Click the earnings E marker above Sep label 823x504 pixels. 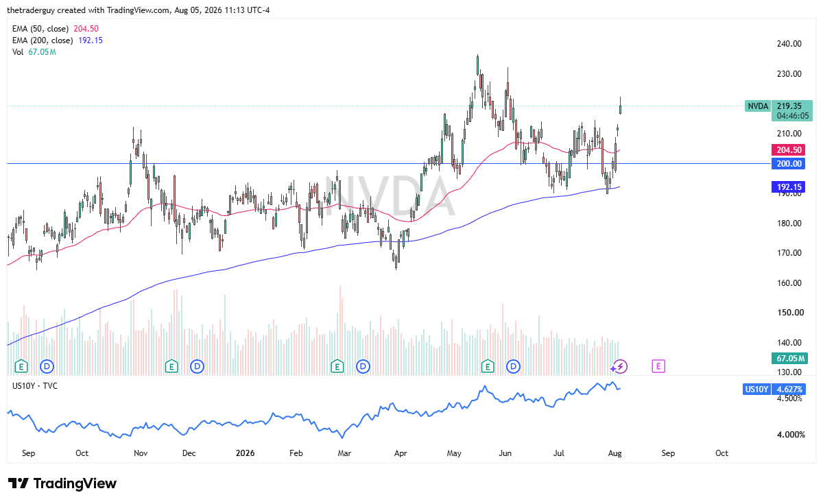tap(21, 366)
